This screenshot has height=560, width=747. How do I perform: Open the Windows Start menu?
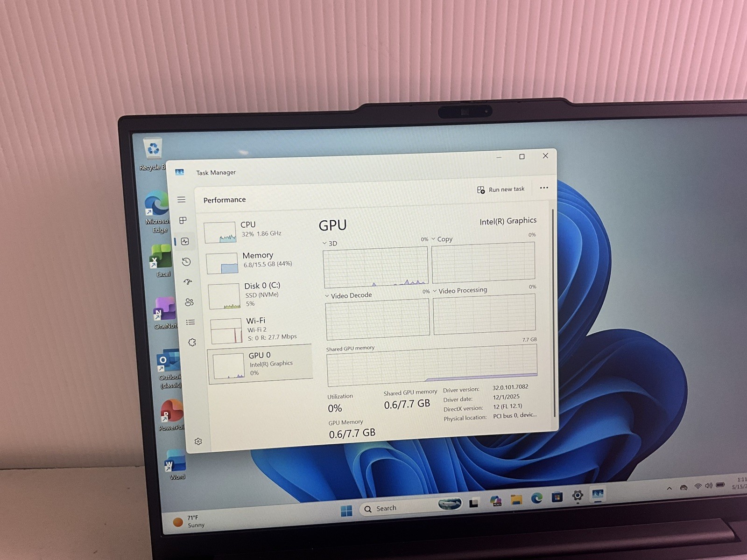coord(346,511)
